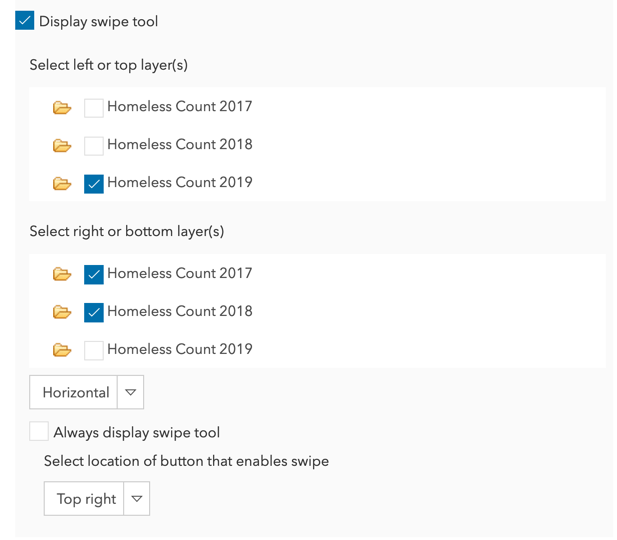Uncheck Homeless Count 2018 in right/bottom layers
Image resolution: width=617 pixels, height=540 pixels.
pyautogui.click(x=94, y=312)
